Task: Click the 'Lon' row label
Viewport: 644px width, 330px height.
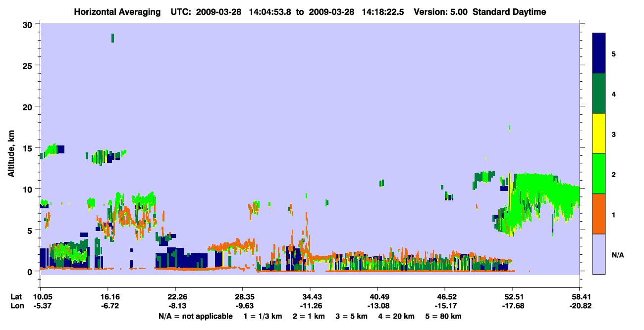Action: coord(17,306)
